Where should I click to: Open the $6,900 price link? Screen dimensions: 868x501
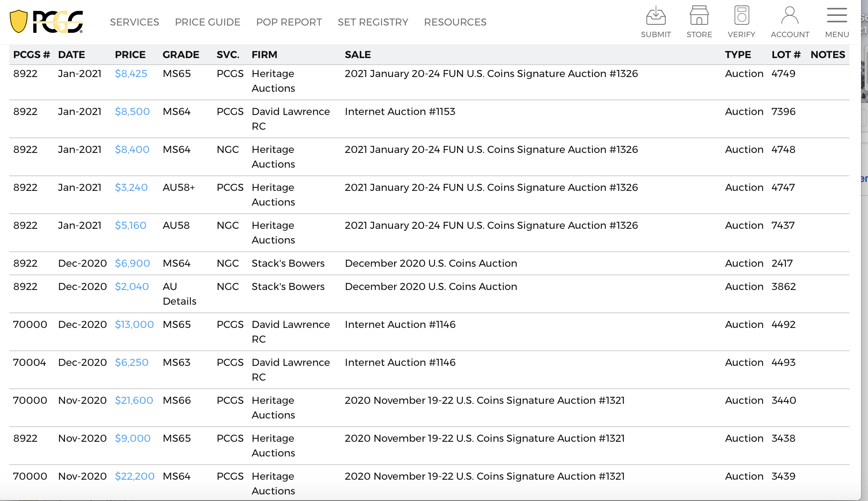[132, 263]
